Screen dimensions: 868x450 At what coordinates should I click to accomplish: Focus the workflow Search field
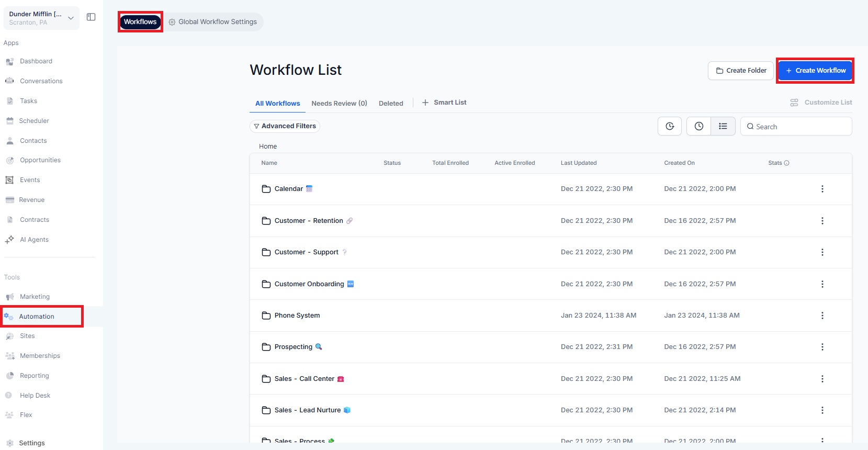coord(796,127)
